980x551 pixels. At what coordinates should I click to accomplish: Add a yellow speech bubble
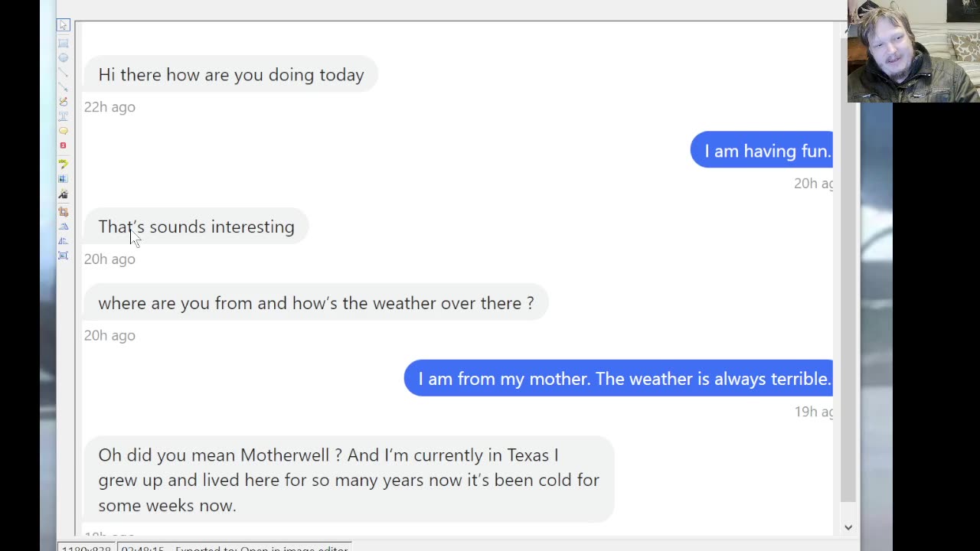point(64,131)
